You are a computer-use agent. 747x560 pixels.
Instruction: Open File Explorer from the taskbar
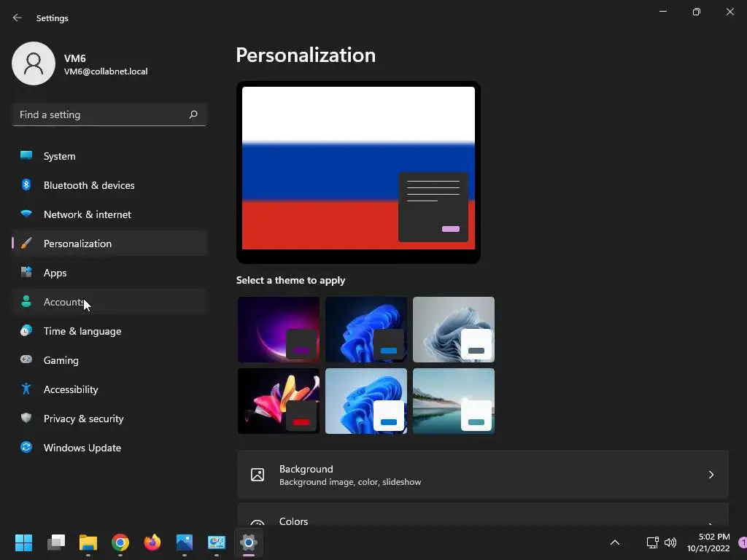tap(88, 542)
